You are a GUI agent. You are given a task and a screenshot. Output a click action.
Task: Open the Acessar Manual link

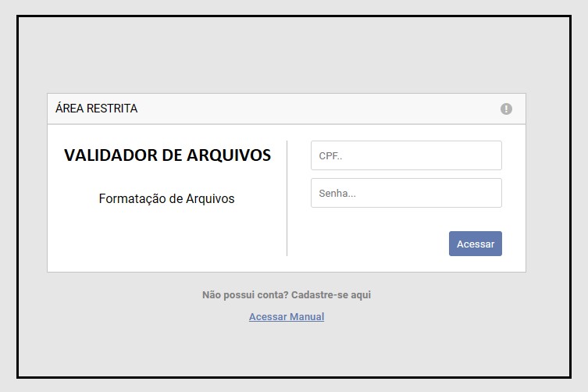(286, 317)
